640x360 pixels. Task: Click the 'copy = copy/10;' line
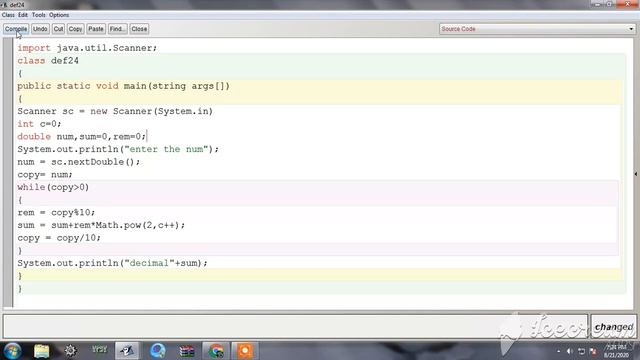59,238
